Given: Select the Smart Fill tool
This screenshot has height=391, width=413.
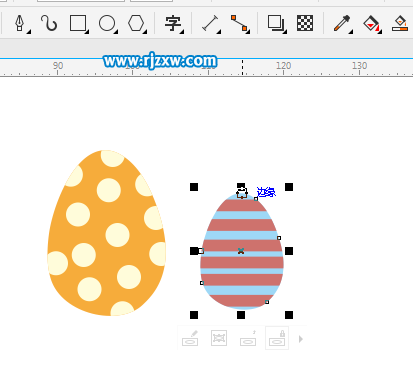Looking at the screenshot, I should pyautogui.click(x=400, y=24).
